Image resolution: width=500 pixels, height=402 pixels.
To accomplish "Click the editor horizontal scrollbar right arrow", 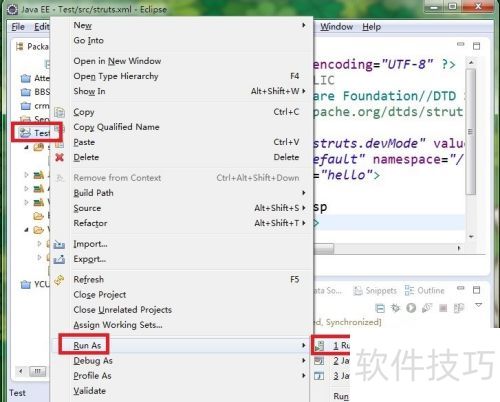I will coord(459,248).
